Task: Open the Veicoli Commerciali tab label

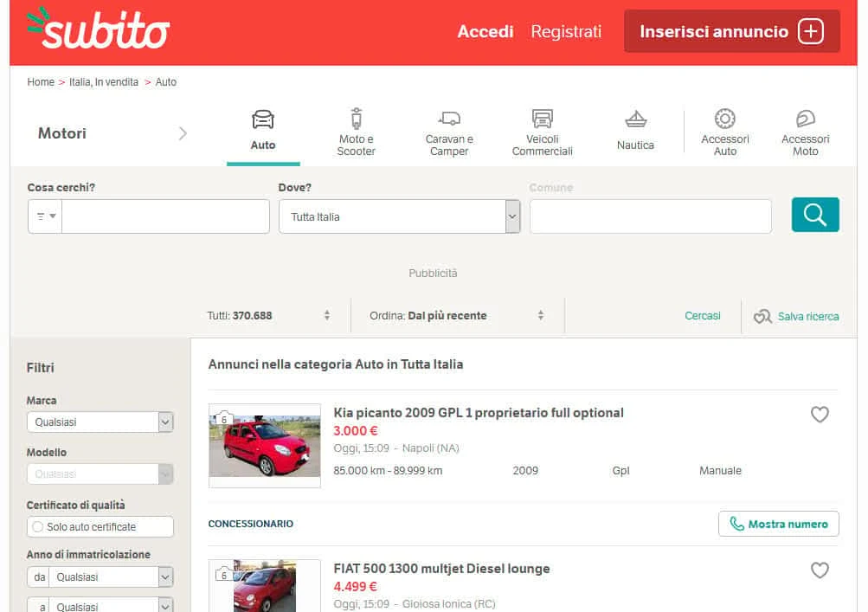Action: tap(542, 145)
